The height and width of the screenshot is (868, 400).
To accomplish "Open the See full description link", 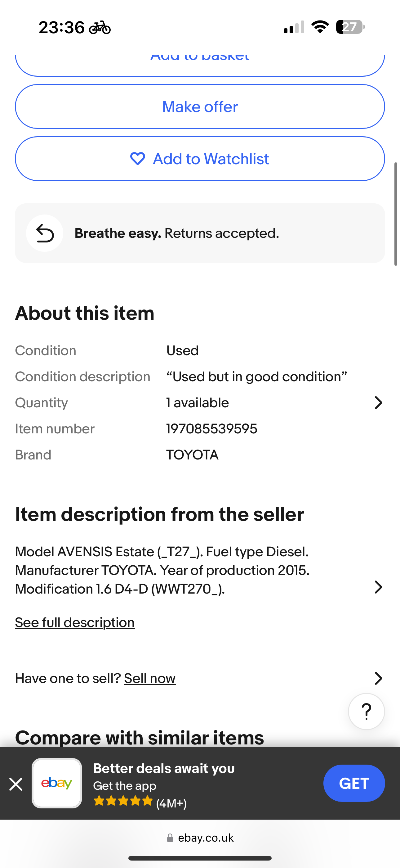I will click(75, 622).
